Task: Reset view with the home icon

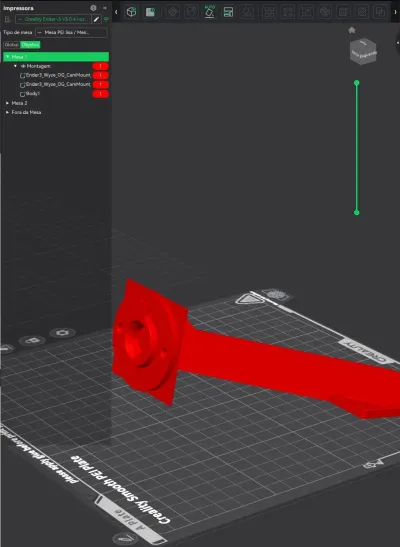Action: (x=352, y=30)
